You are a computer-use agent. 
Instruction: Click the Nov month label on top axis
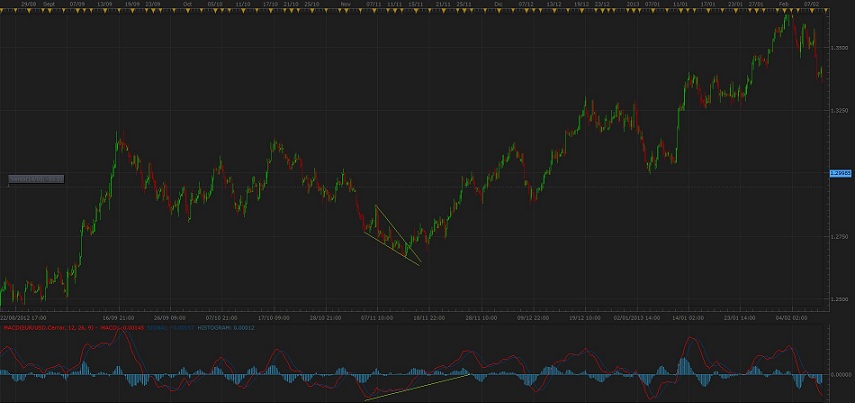pos(345,4)
